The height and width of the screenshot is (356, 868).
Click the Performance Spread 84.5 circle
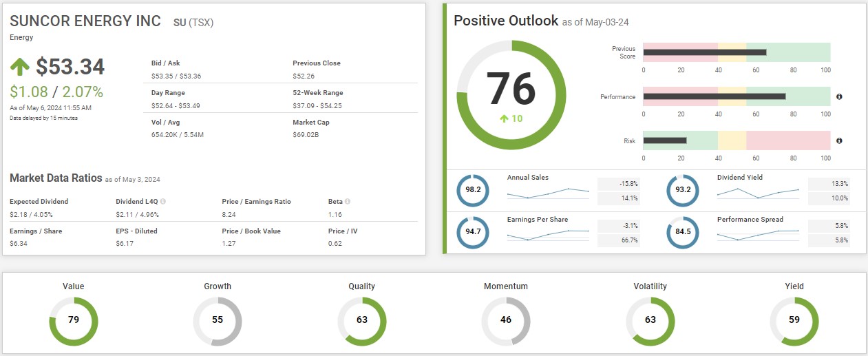click(683, 233)
